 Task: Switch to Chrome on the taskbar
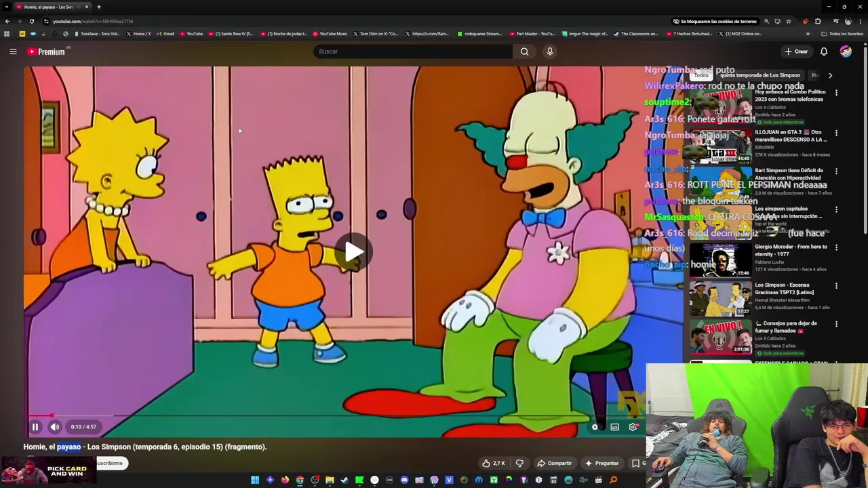tap(300, 480)
